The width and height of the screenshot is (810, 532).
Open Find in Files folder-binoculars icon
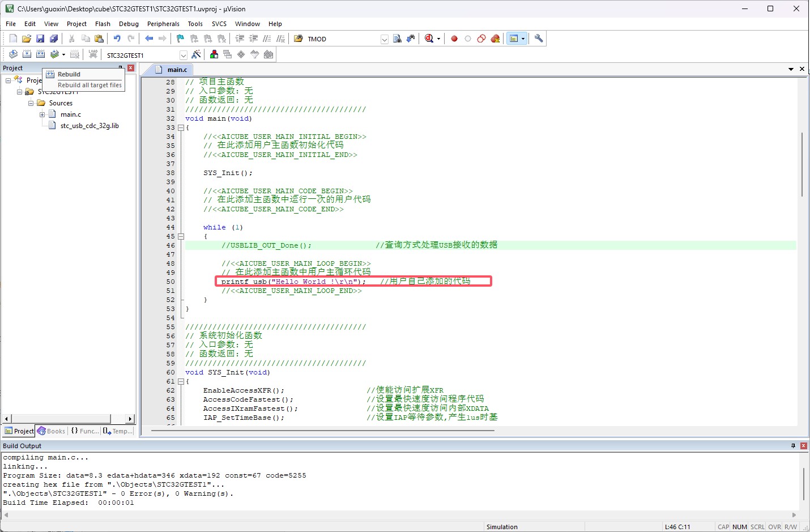[x=299, y=39]
